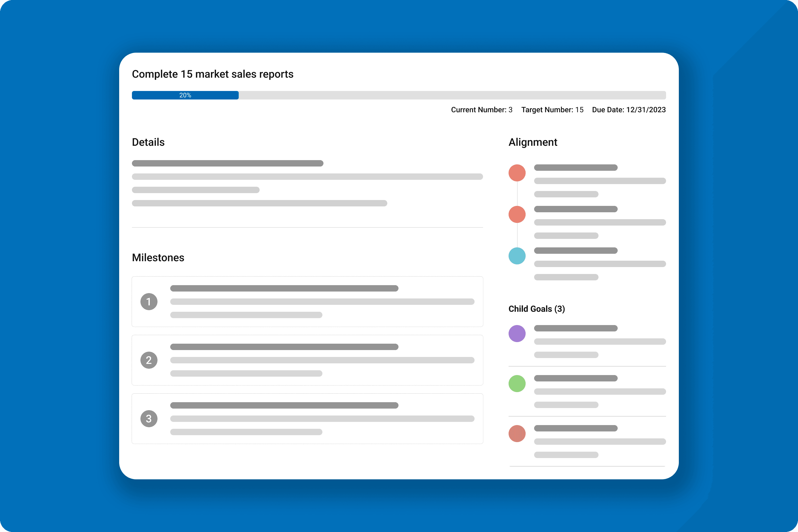The image size is (798, 532).
Task: Click the 20% progress bar fill
Action: [x=185, y=95]
